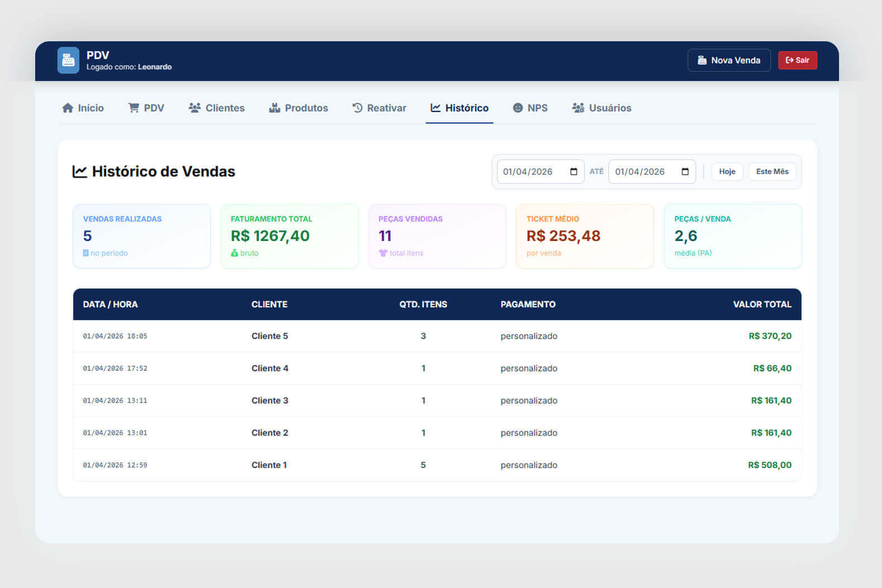Click R$ 161,40 in Cliente 2 row
The height and width of the screenshot is (588, 882).
[771, 433]
